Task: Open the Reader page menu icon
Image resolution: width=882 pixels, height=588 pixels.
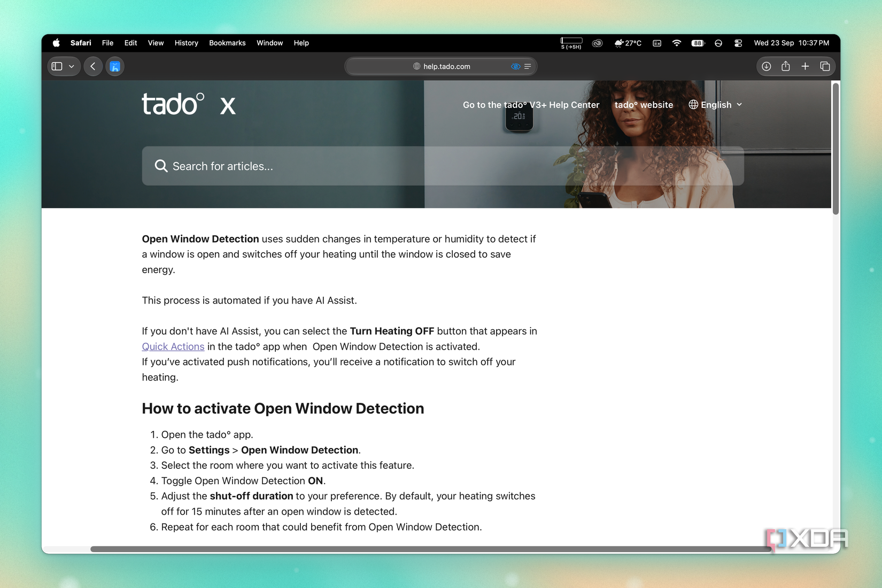Action: tap(528, 66)
